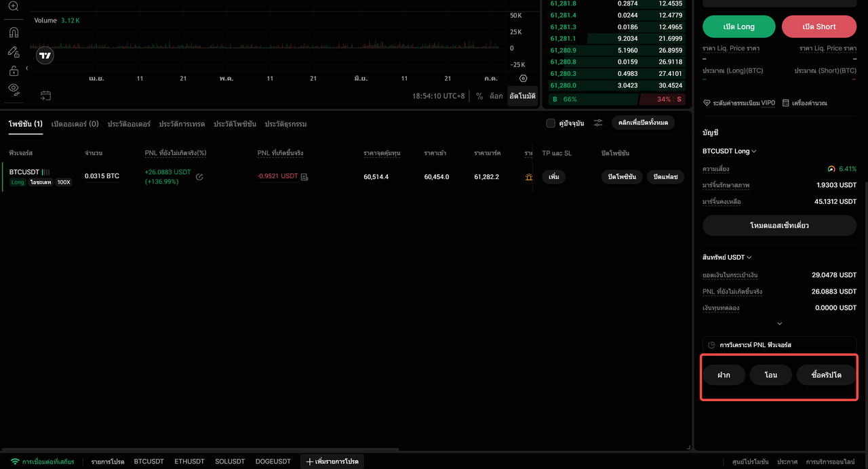Click the โอน transfer button

pyautogui.click(x=770, y=375)
